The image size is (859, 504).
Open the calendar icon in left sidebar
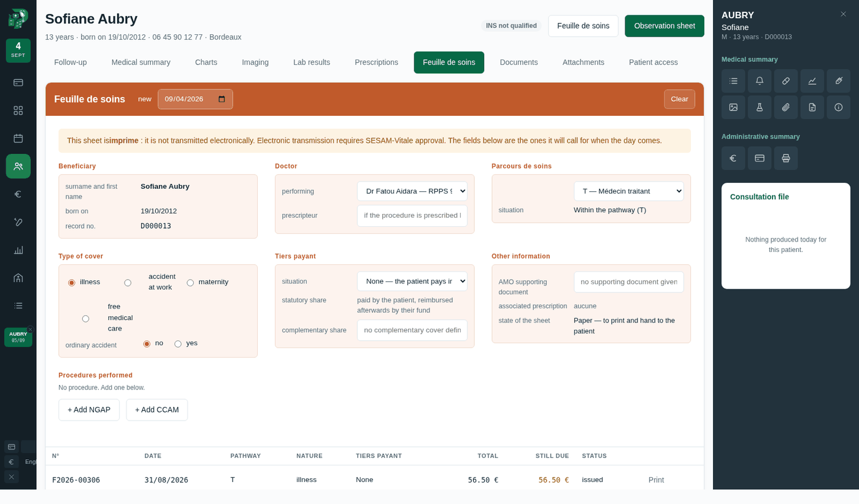point(18,139)
